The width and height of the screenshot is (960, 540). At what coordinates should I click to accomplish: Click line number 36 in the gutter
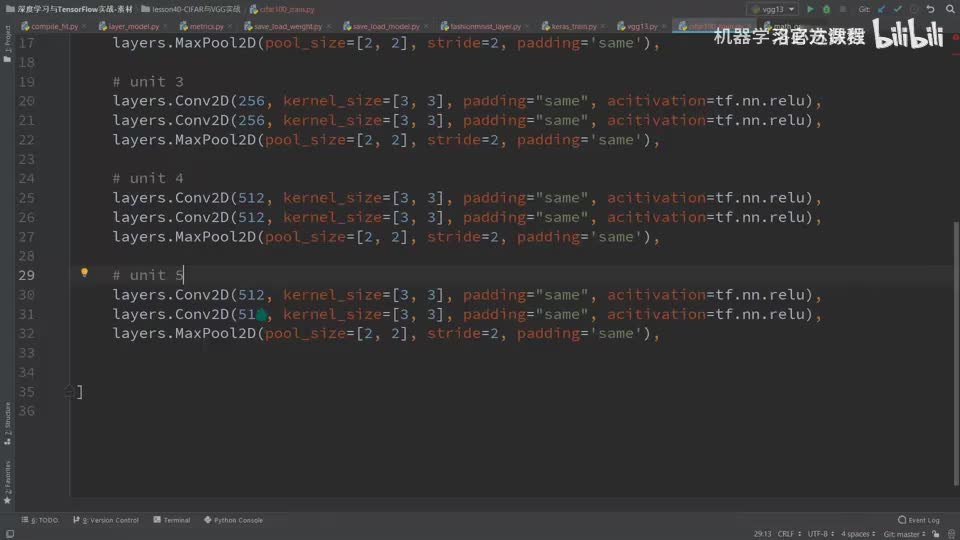coord(26,411)
